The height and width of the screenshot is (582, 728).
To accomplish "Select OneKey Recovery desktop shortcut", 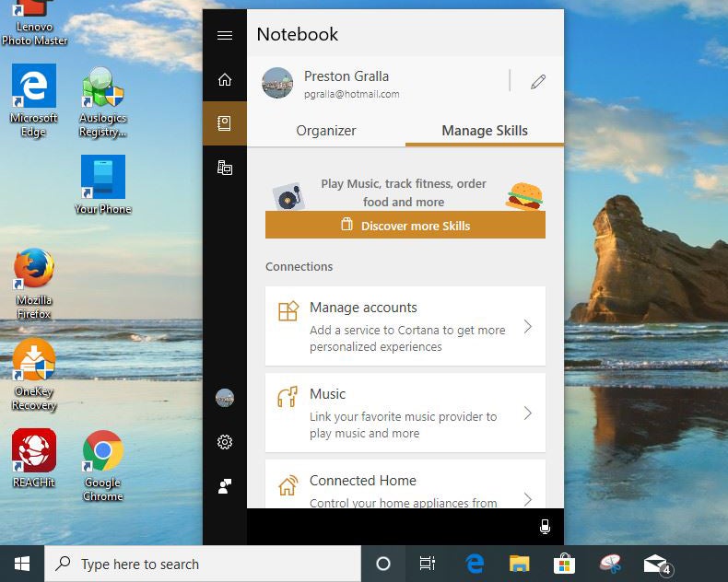I will 34,375.
